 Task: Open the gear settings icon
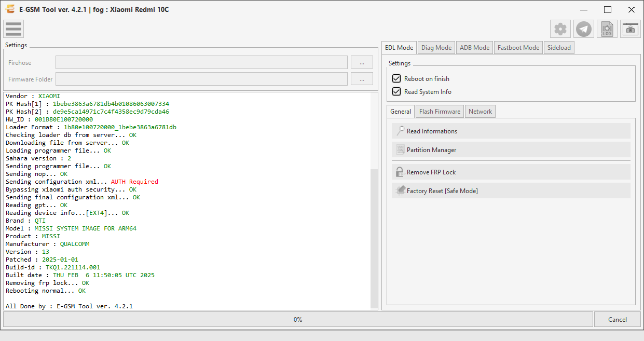[x=560, y=29]
